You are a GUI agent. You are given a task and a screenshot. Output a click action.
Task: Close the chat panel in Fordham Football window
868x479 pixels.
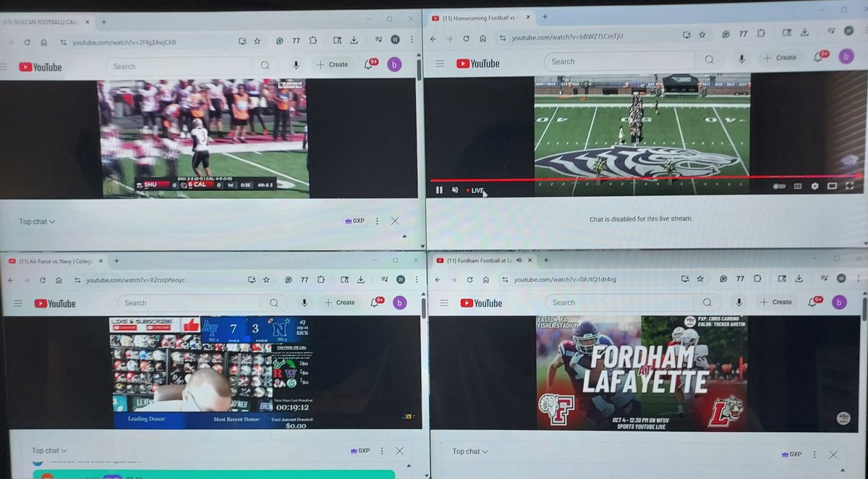(x=833, y=454)
